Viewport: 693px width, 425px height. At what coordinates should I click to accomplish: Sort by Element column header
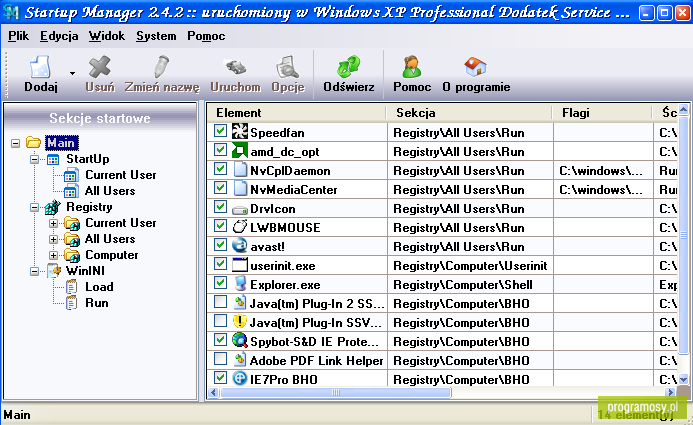pyautogui.click(x=297, y=113)
